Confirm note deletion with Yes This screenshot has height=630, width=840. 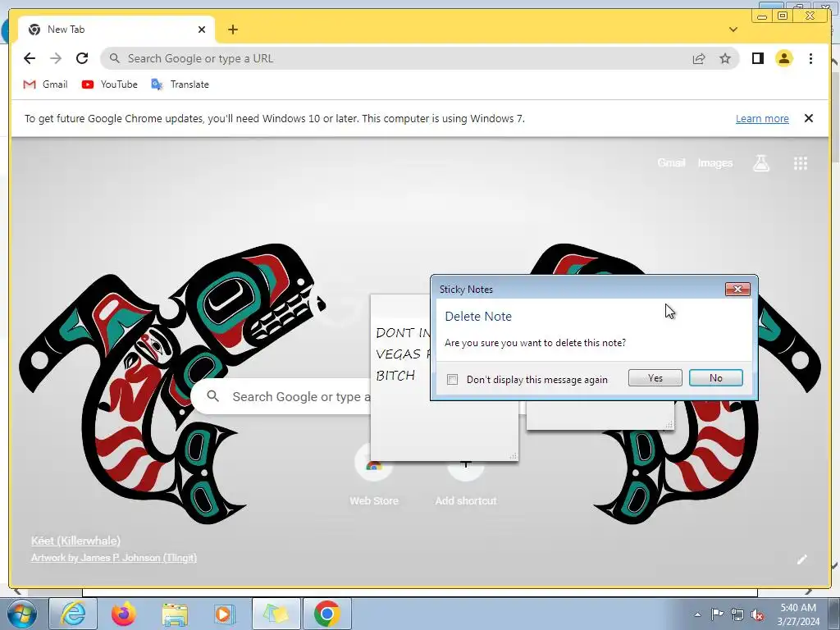pos(655,377)
